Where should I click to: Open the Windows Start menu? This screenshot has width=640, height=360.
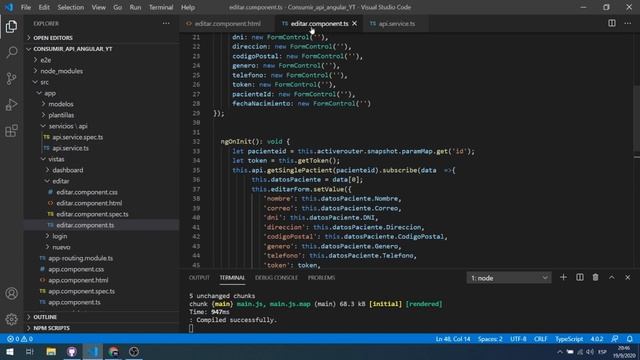tap(9, 351)
